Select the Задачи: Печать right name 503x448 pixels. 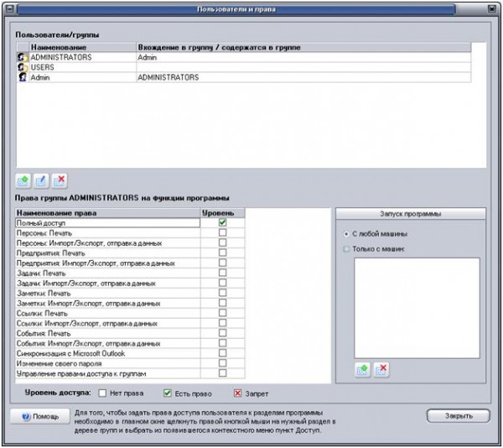point(41,273)
